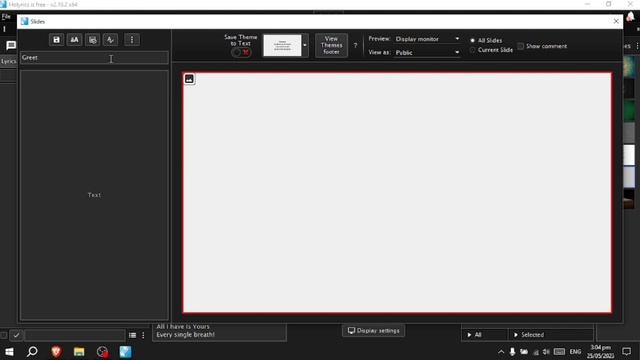Viewport: 640px width, 360px height.
Task: Close the Slides dialog window
Action: (616, 21)
